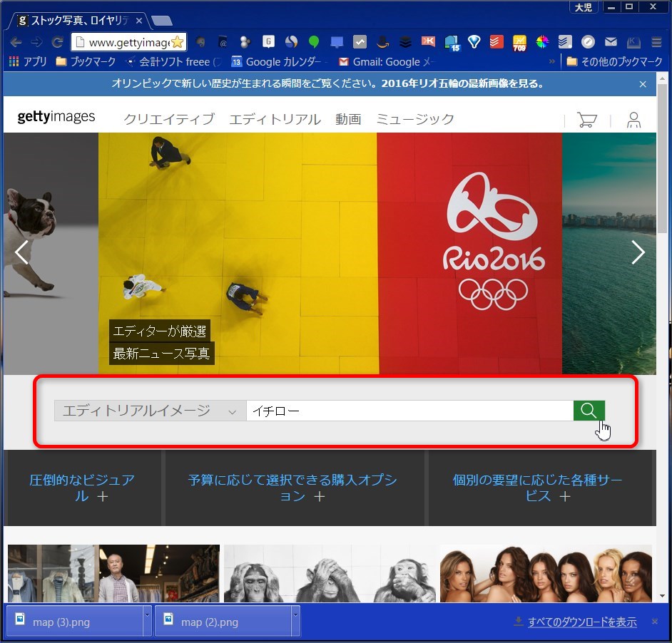
Task: Open the Gmail bookmark
Action: tap(386, 62)
